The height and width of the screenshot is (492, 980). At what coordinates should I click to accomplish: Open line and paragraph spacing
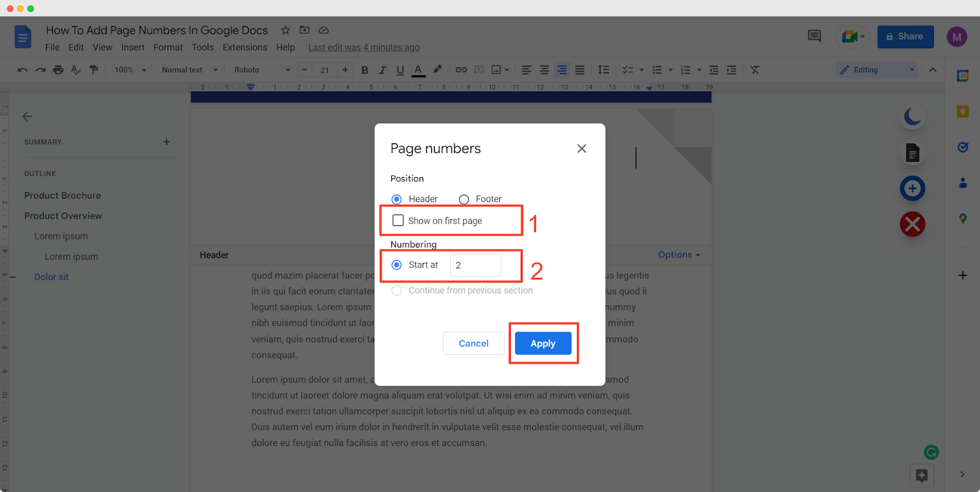(603, 70)
